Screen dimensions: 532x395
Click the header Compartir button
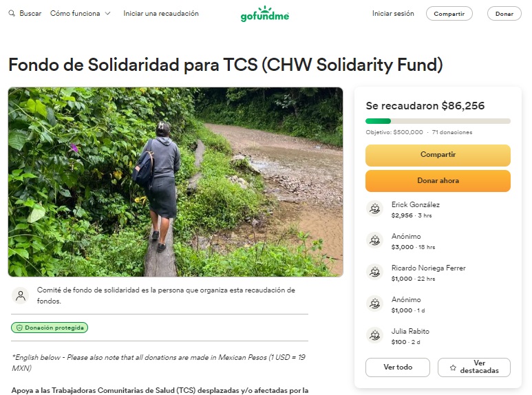(x=449, y=14)
